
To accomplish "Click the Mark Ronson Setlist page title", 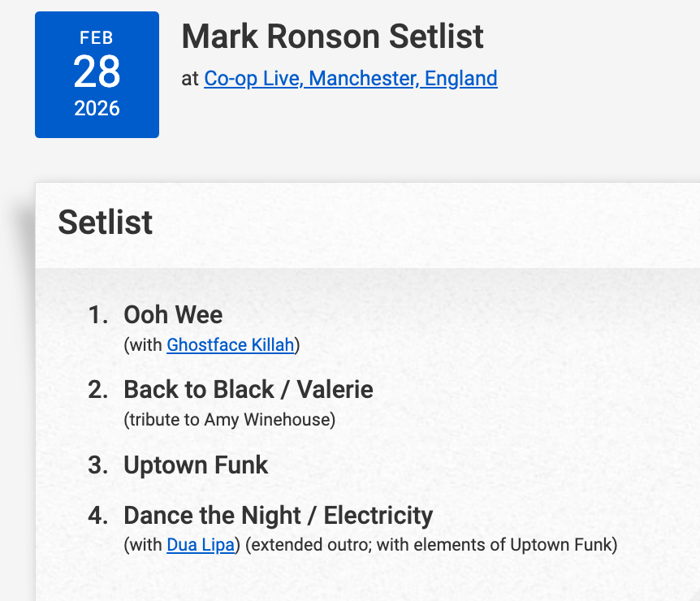I will [x=332, y=37].
